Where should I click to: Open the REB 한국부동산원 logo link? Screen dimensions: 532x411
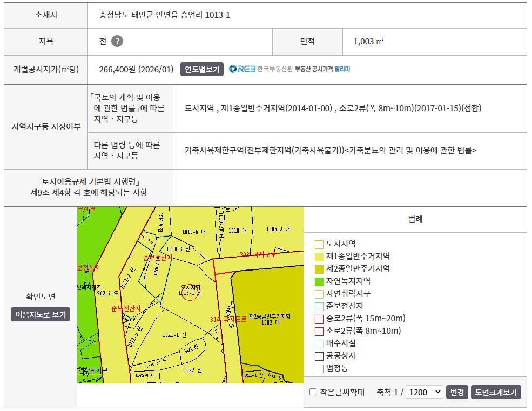pyautogui.click(x=260, y=69)
